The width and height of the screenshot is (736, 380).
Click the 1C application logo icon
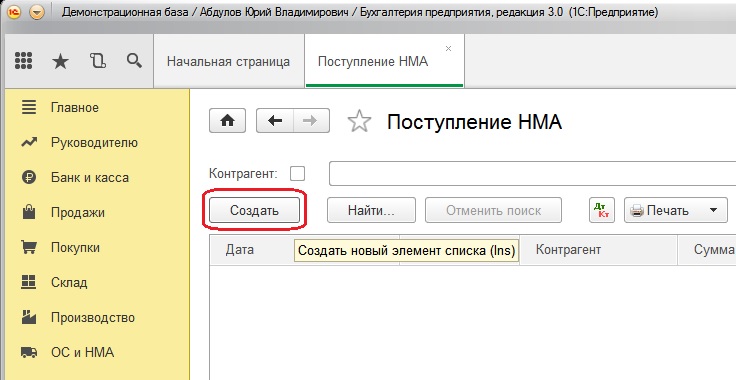[x=14, y=13]
